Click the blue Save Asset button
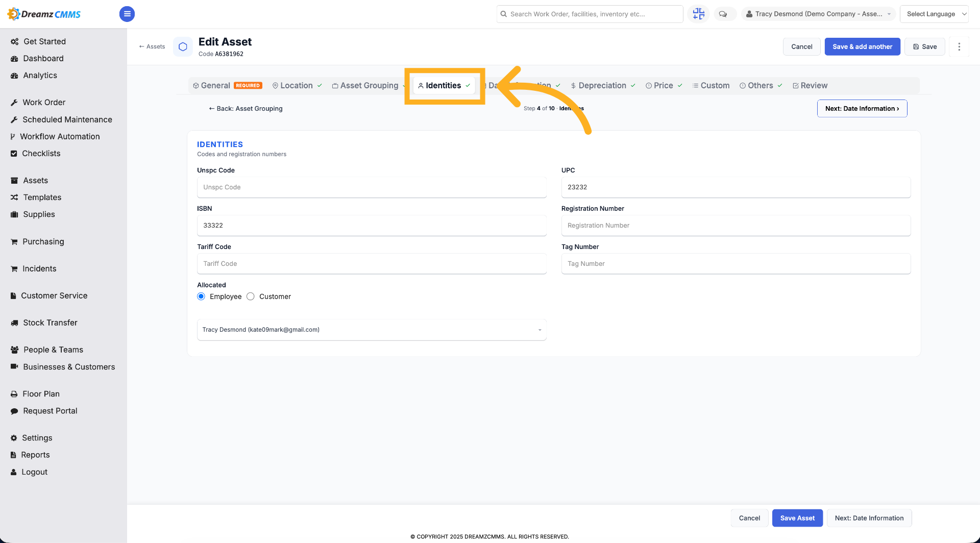This screenshot has width=980, height=543. (797, 518)
